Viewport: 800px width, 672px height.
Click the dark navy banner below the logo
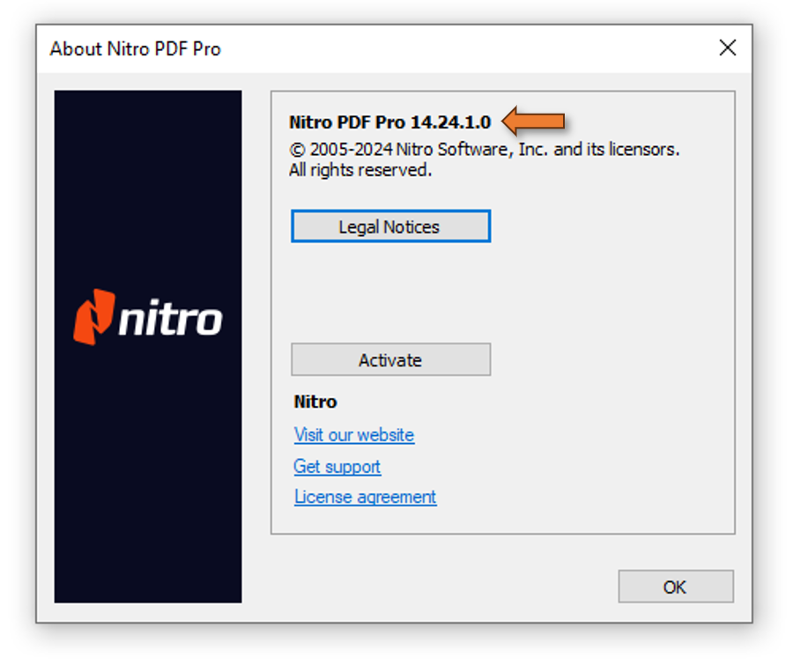[148, 474]
